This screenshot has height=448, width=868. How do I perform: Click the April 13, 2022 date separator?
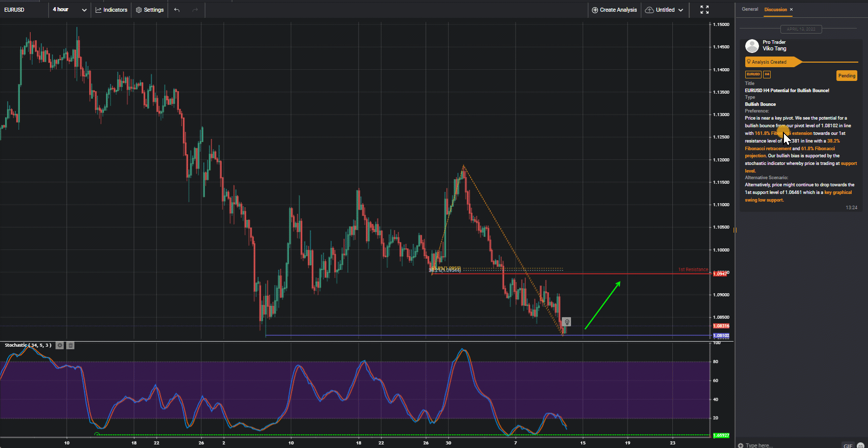pyautogui.click(x=801, y=29)
